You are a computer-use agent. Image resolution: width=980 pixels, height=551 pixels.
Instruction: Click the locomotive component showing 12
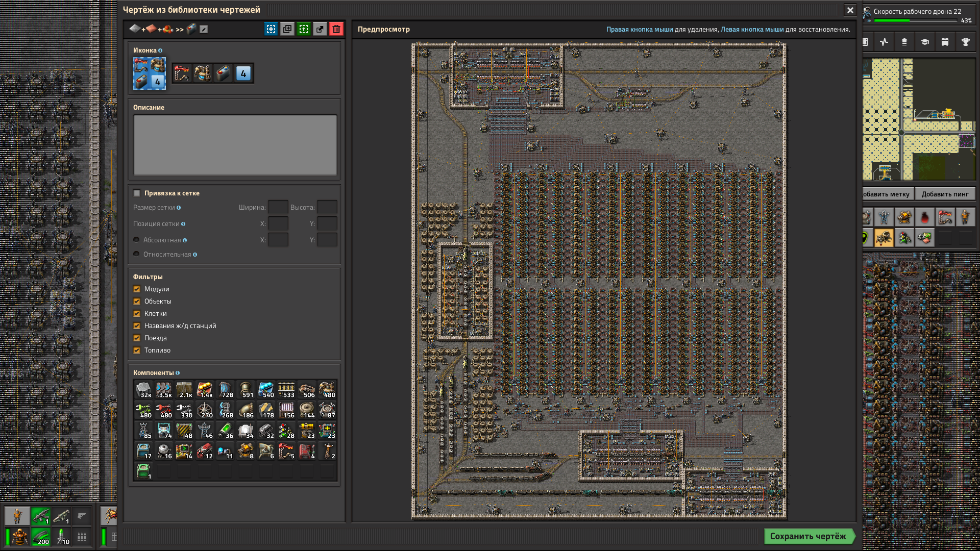[205, 451]
